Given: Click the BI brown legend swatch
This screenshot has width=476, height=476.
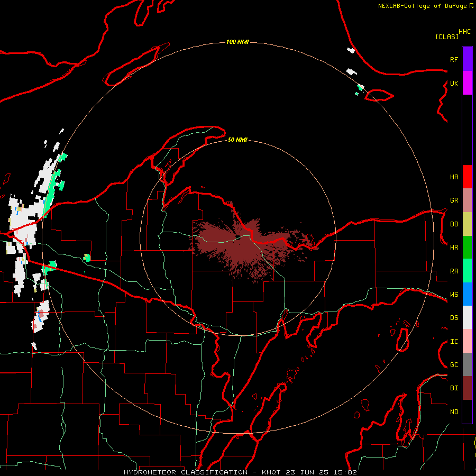Looking at the screenshot, I should click(x=467, y=388).
